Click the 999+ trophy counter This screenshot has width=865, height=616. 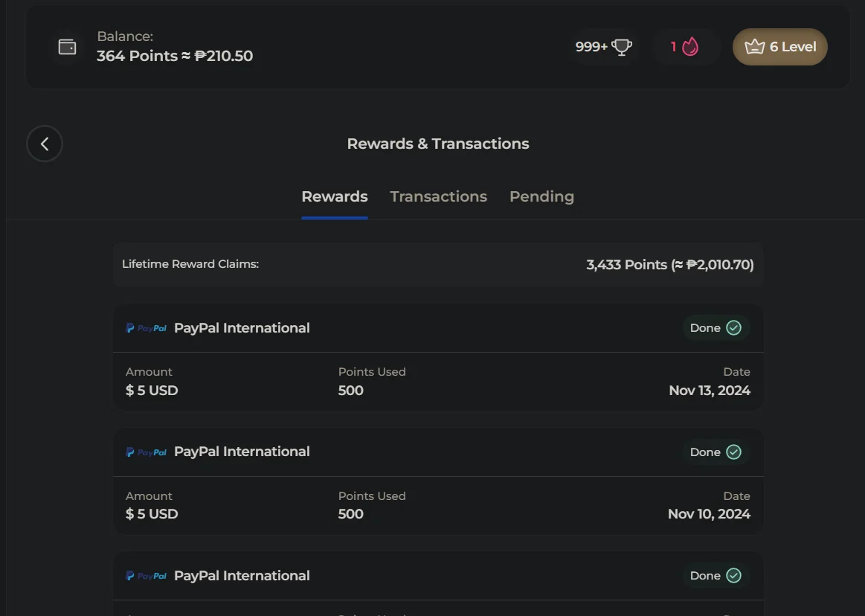pyautogui.click(x=603, y=47)
